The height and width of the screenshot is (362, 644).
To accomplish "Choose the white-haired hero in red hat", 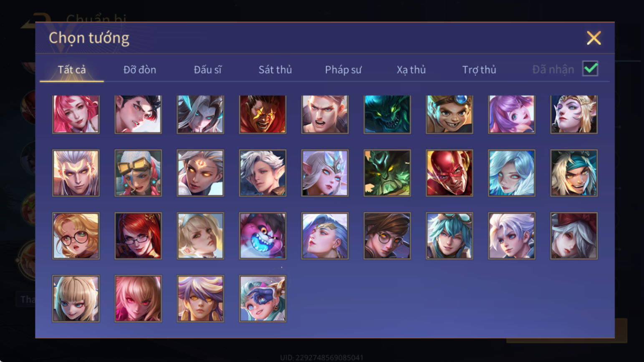I will [x=573, y=236].
